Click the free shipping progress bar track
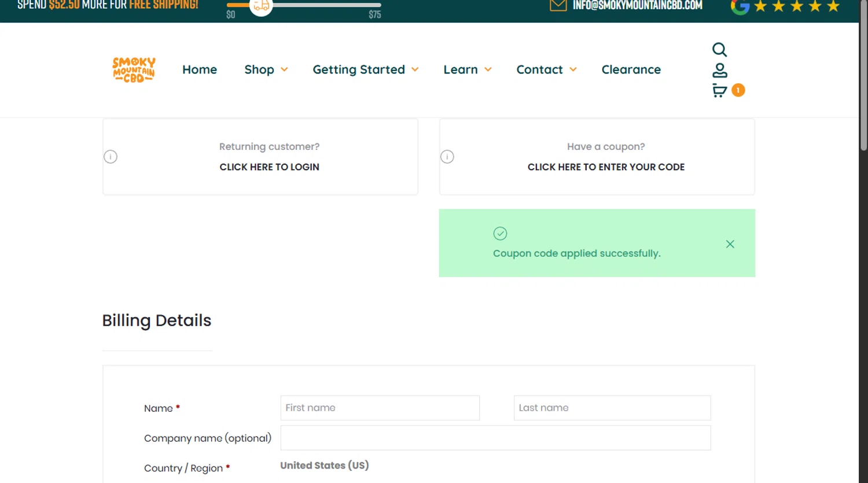This screenshot has width=868, height=483. coord(304,5)
